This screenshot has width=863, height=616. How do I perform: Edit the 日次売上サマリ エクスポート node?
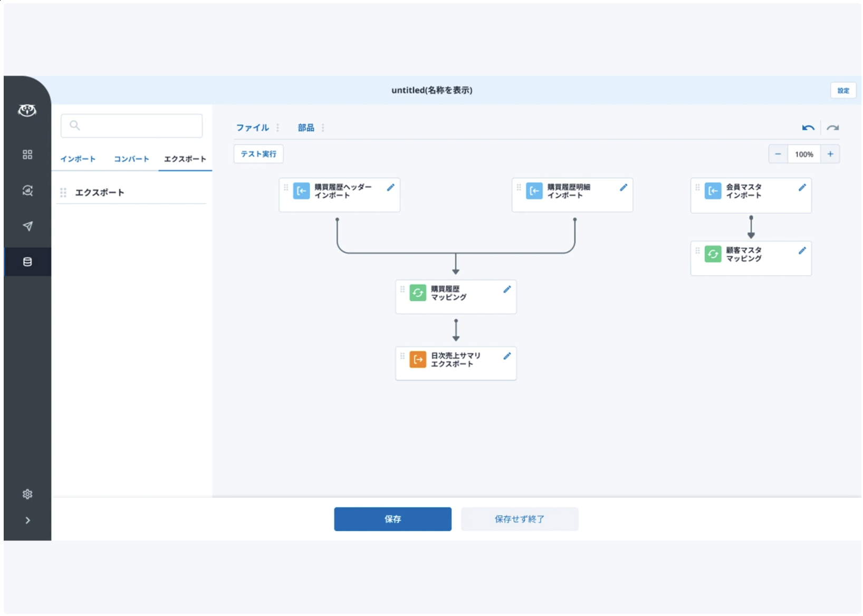pos(507,357)
